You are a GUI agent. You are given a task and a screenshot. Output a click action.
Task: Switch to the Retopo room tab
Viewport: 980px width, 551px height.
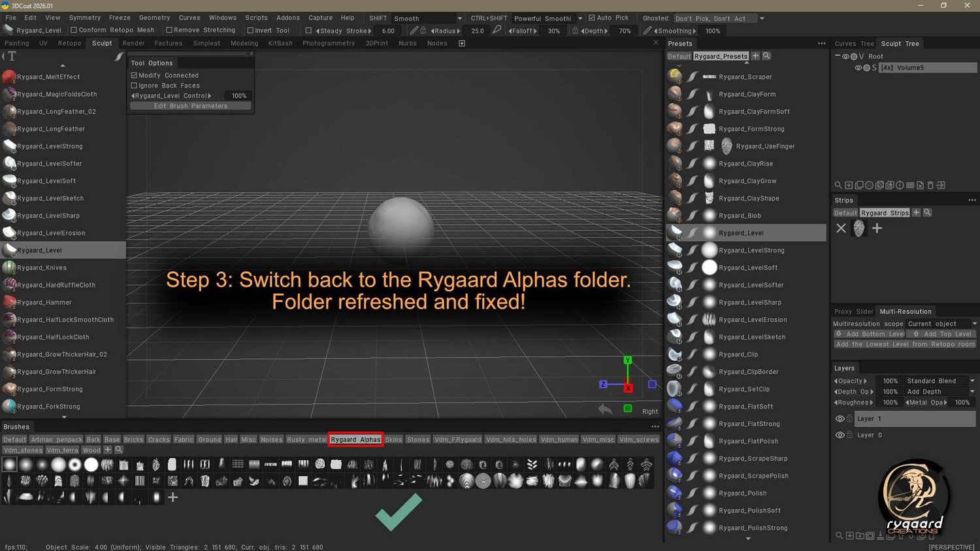click(x=69, y=43)
